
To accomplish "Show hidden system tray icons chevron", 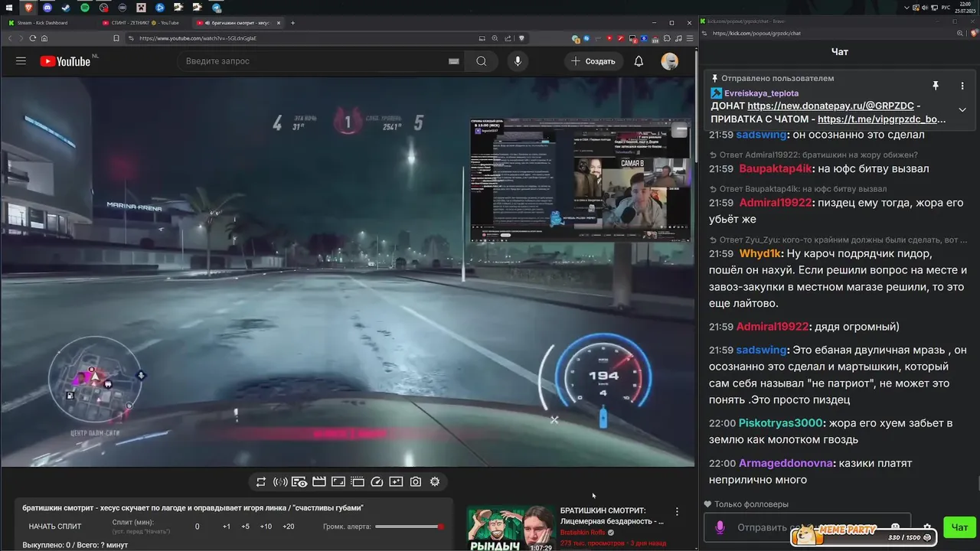I will point(908,7).
